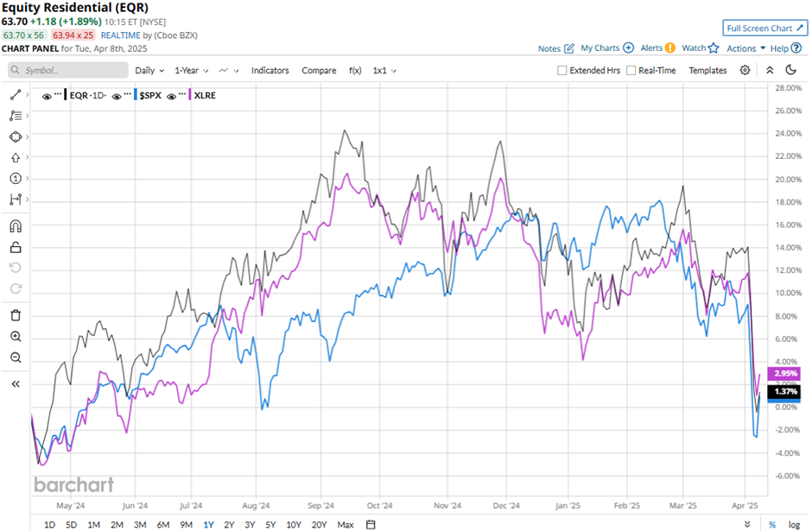Toggle visibility of $SPX series
The width and height of the screenshot is (812, 531).
117,96
